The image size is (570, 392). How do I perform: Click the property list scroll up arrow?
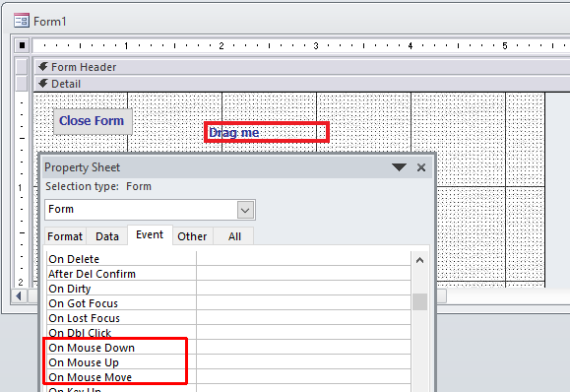pyautogui.click(x=419, y=260)
